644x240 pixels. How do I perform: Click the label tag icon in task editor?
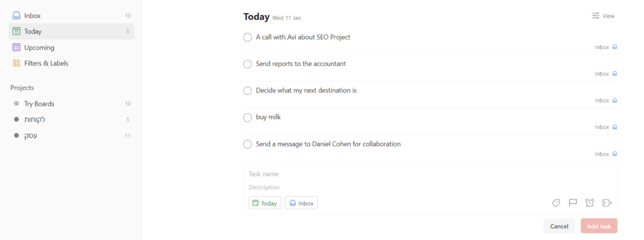[556, 203]
